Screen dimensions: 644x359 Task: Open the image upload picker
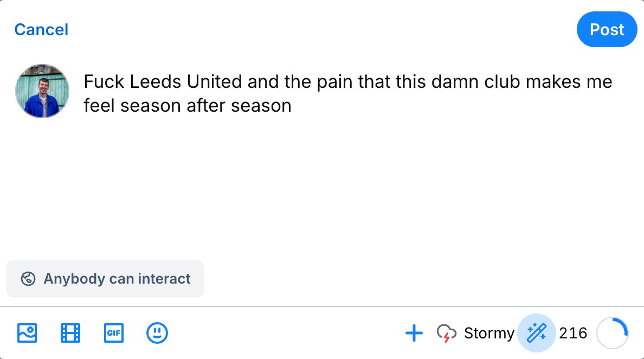point(27,332)
